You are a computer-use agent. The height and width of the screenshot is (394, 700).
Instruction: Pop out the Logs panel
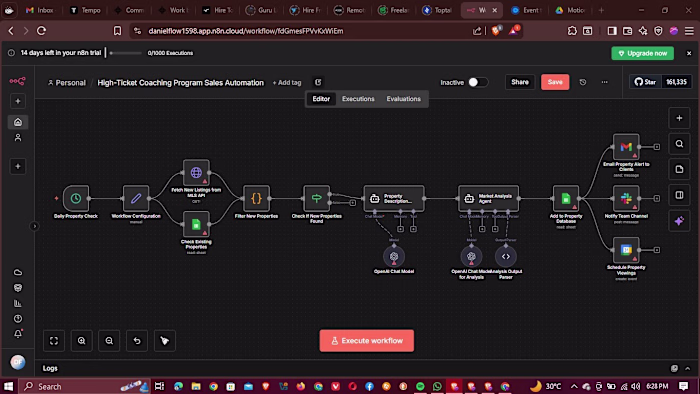click(674, 368)
